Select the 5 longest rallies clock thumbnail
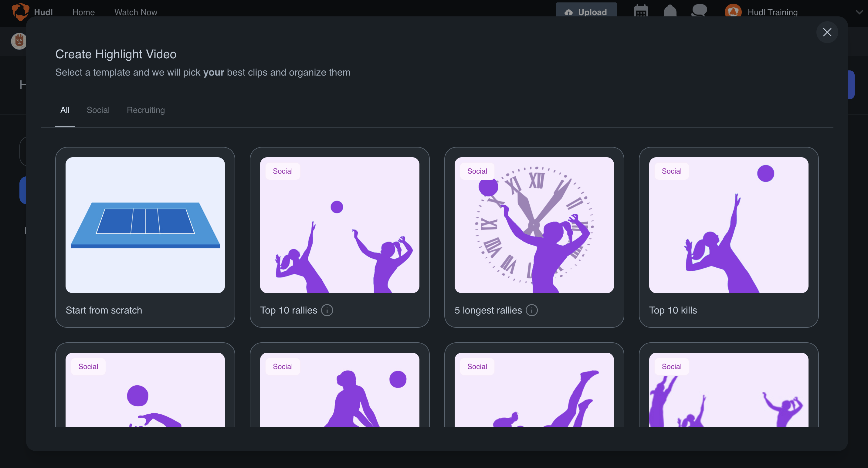The height and width of the screenshot is (468, 868). point(534,225)
